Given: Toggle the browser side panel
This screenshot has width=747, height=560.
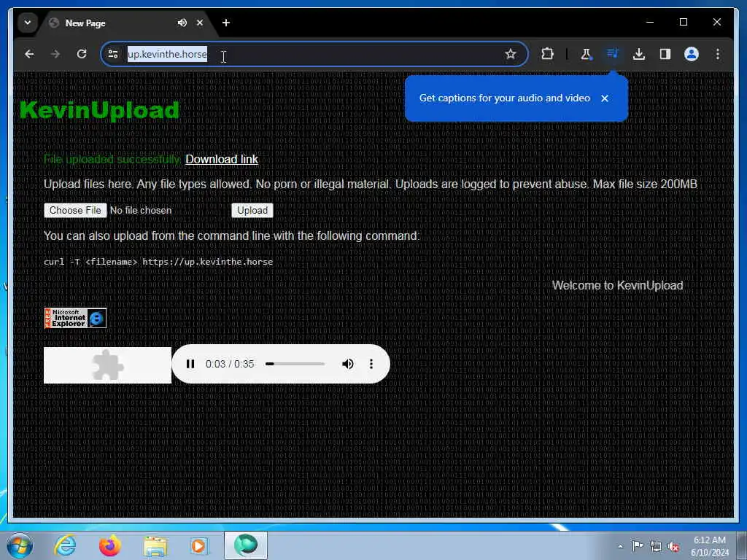Looking at the screenshot, I should pos(665,54).
